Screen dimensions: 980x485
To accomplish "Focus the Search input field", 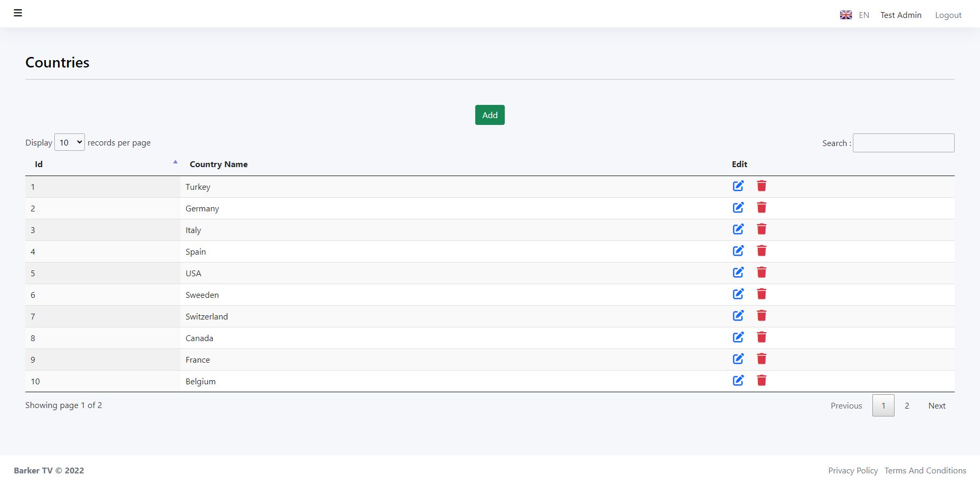I will [x=903, y=143].
